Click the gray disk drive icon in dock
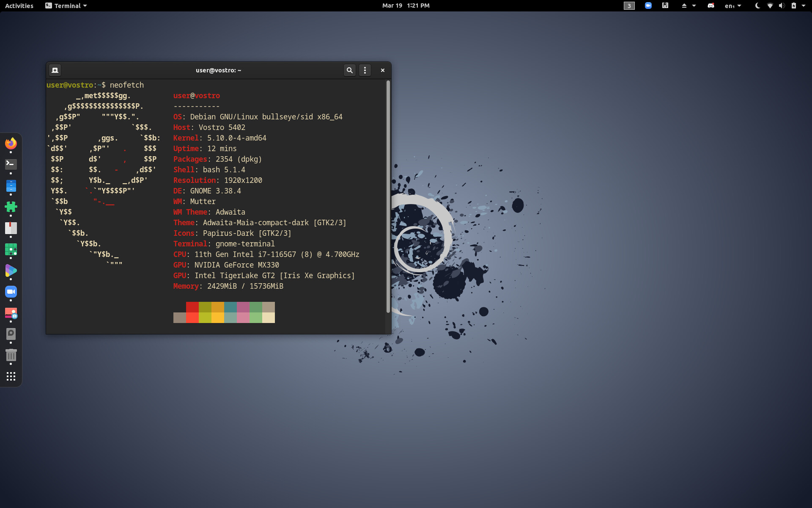This screenshot has height=508, width=812. (x=11, y=334)
